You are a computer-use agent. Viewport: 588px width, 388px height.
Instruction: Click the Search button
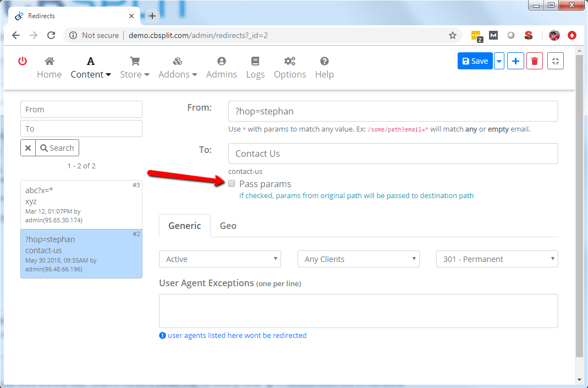tap(57, 148)
